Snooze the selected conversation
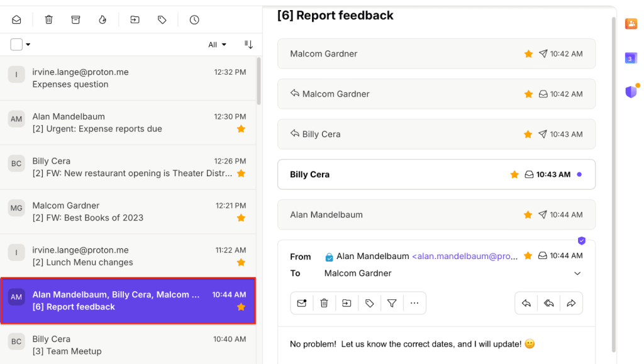 (194, 19)
